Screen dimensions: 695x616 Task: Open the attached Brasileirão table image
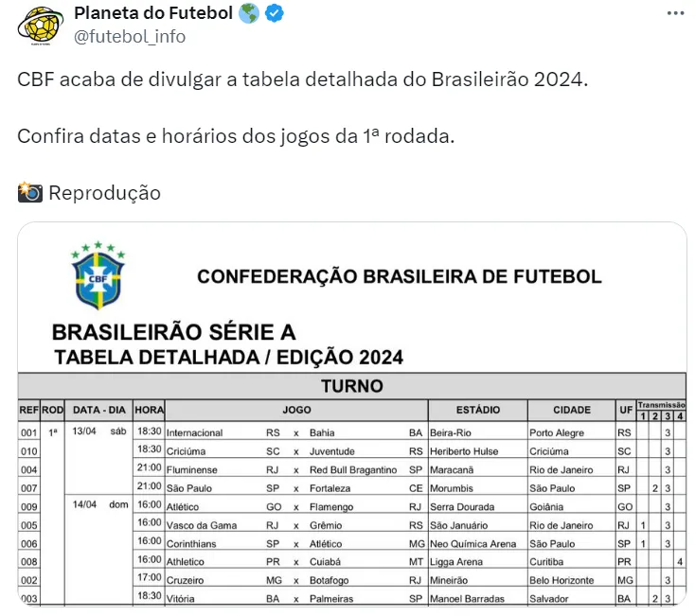tap(352, 416)
